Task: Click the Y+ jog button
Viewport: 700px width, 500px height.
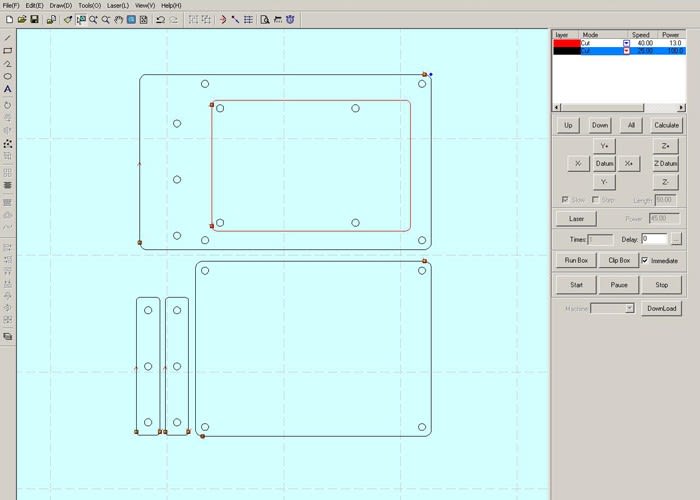Action: tap(604, 146)
